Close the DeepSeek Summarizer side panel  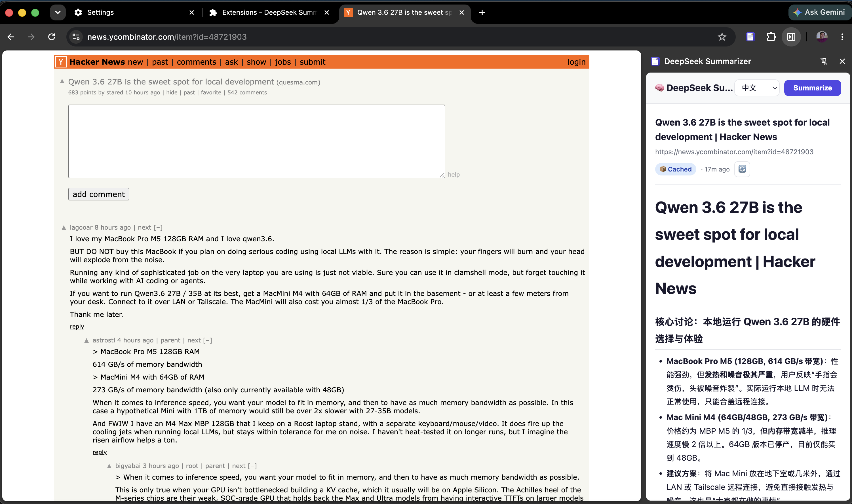842,61
